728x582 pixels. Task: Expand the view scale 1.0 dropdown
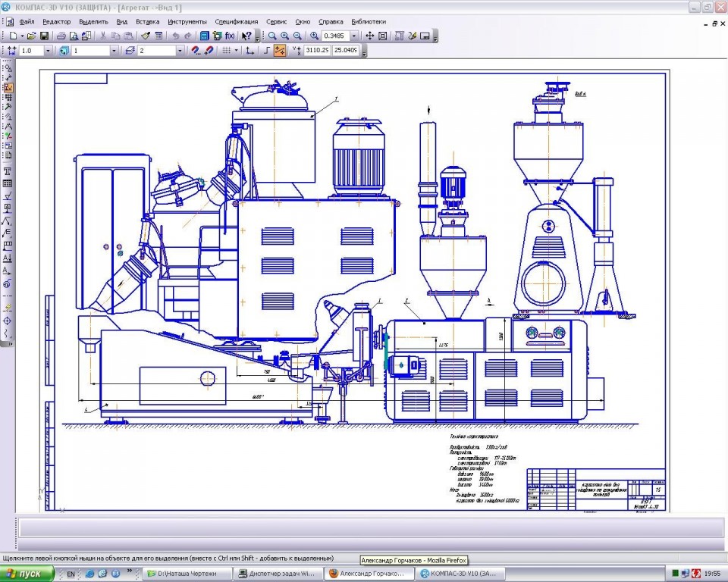[49, 51]
